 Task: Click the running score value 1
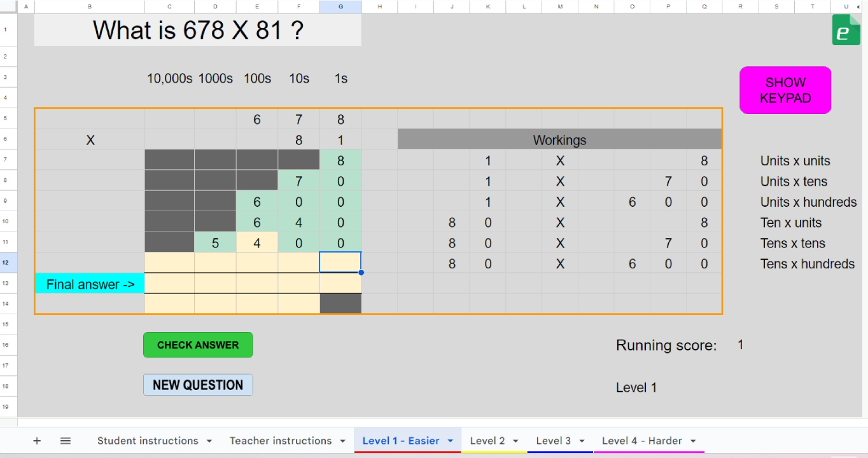click(x=741, y=345)
